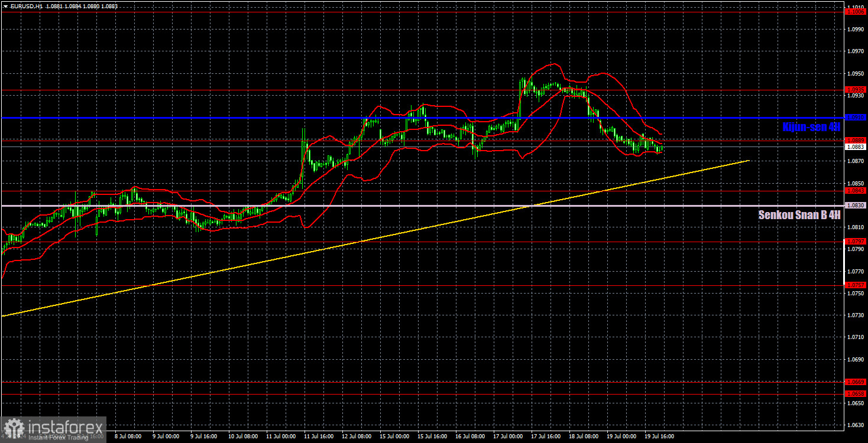The image size is (868, 443).
Task: Click the 11 Jul 00:00 time label
Action: [x=280, y=437]
